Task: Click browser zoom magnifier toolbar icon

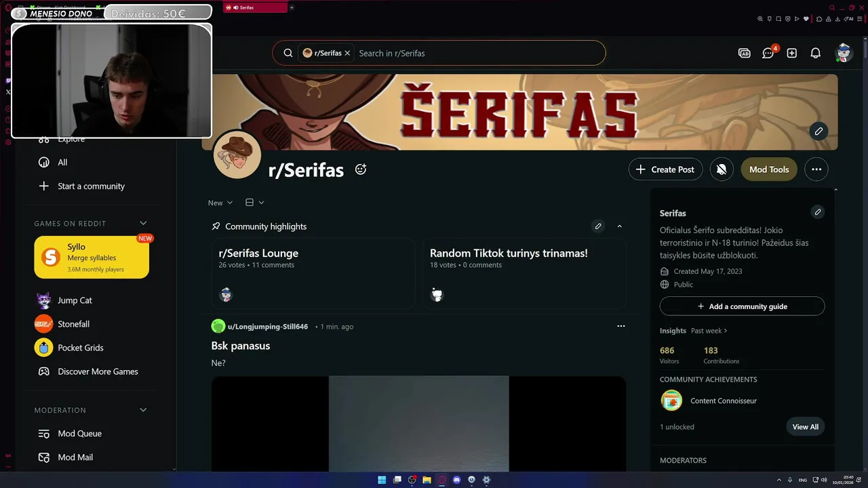Action: 760,19
